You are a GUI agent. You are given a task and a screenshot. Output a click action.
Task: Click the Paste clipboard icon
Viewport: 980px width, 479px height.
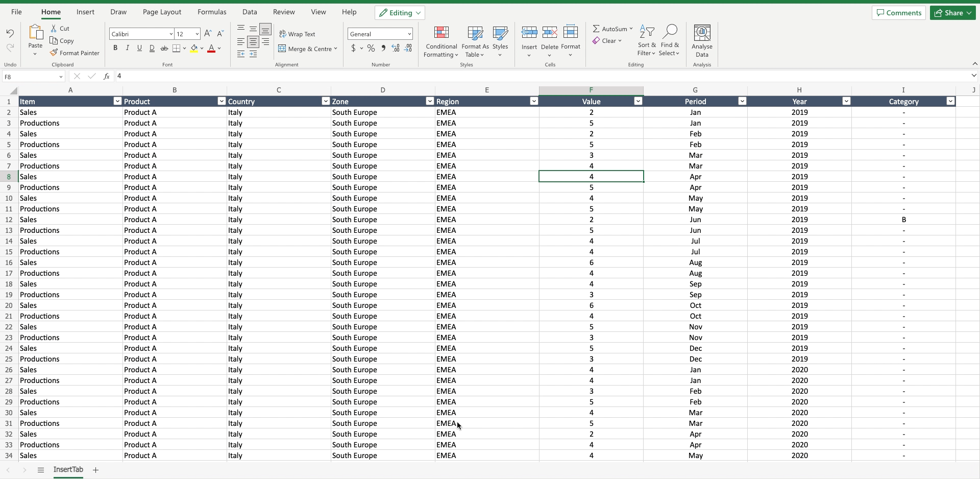(35, 33)
